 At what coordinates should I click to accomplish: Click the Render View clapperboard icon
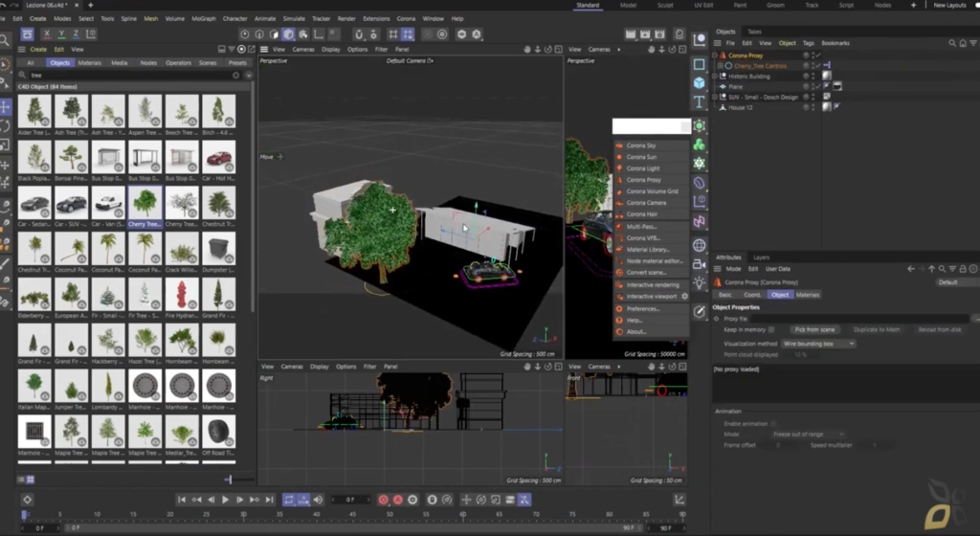631,34
